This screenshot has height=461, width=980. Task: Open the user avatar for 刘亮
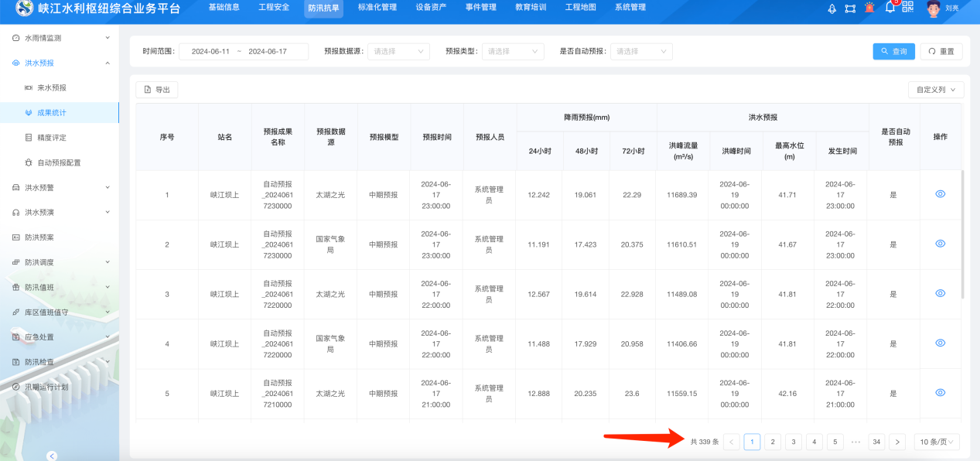tap(933, 9)
